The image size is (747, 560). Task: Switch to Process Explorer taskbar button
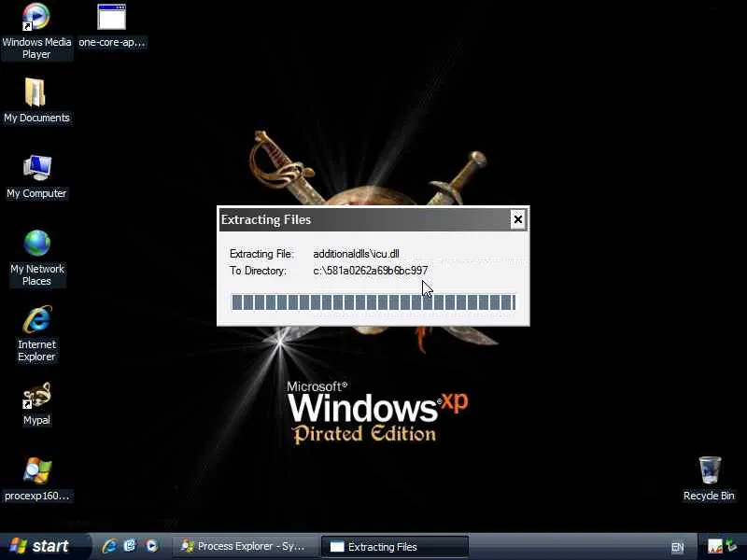(x=245, y=547)
